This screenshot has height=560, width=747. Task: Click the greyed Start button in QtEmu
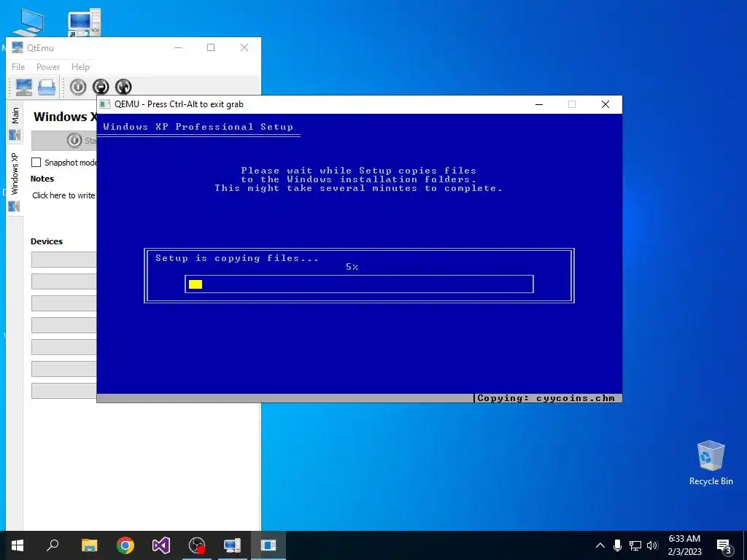(64, 141)
